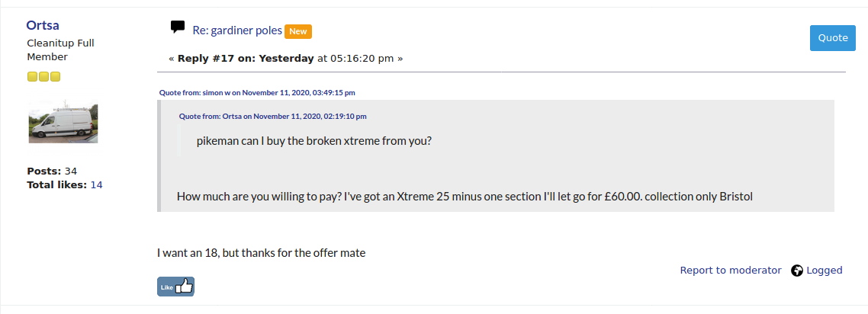Like the post with thumbs-up icon
The height and width of the screenshot is (314, 868).
(x=175, y=287)
